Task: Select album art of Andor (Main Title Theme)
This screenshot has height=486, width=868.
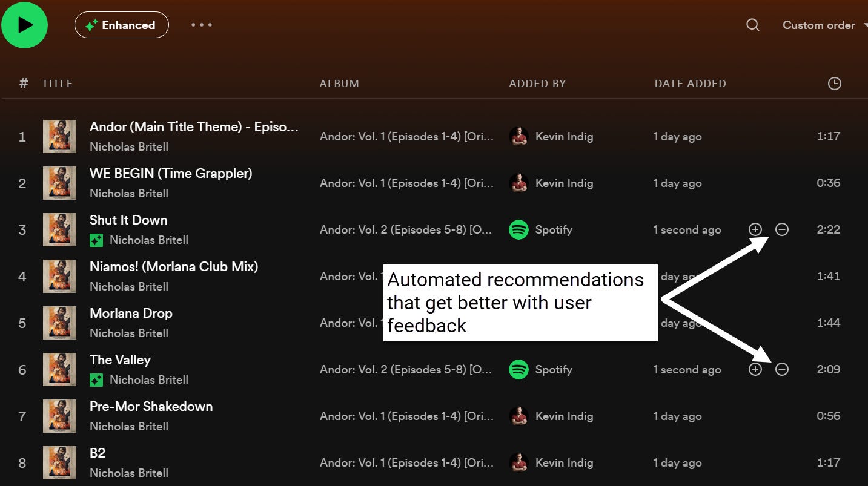Action: (x=59, y=136)
